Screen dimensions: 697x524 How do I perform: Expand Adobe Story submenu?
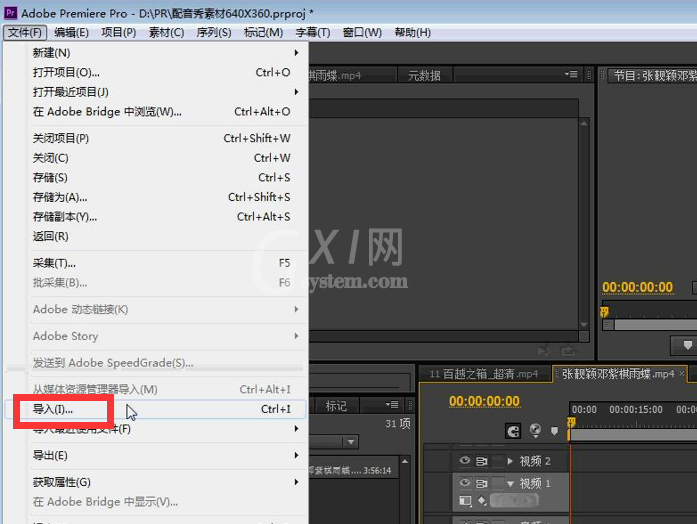296,336
